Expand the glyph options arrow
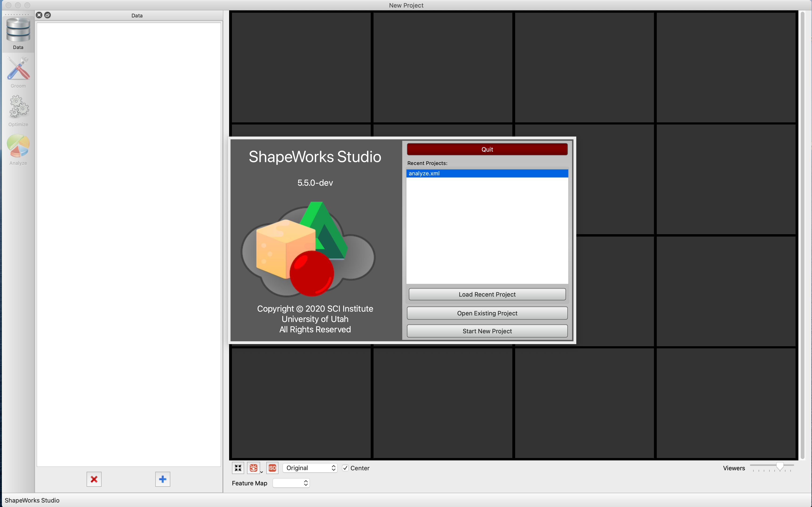This screenshot has width=812, height=507. click(x=262, y=472)
